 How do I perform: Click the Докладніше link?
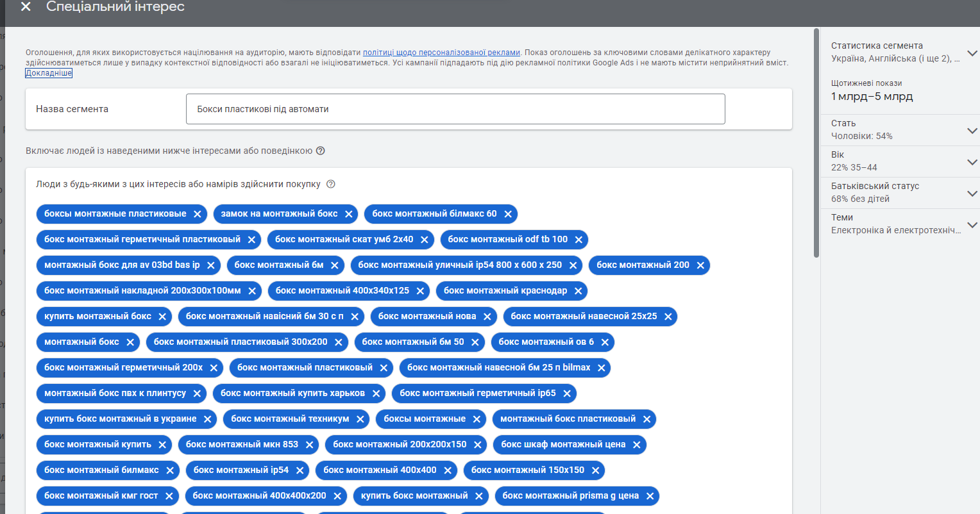[x=49, y=73]
